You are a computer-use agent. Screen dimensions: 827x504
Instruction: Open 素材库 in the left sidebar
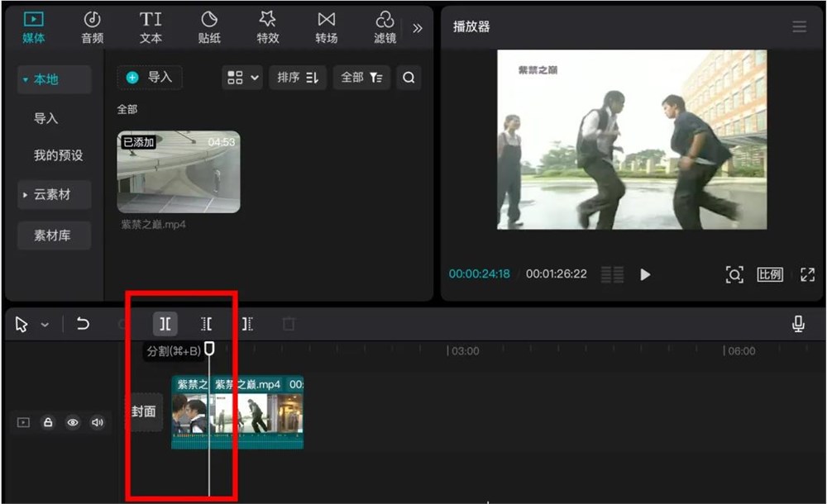(x=53, y=235)
